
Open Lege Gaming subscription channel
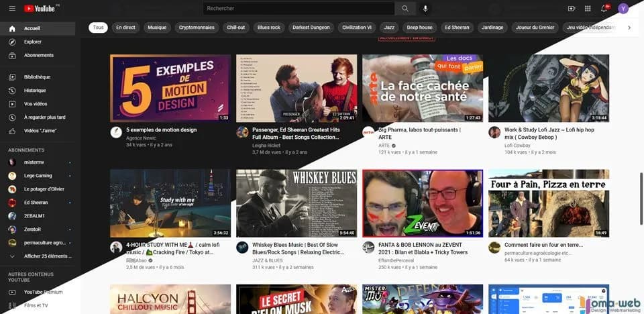coord(38,176)
